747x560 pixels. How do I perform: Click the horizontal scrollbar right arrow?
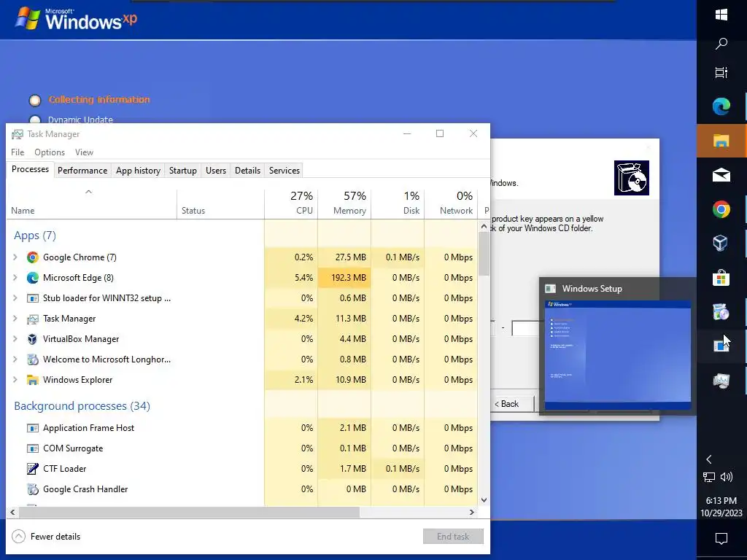[x=472, y=513]
